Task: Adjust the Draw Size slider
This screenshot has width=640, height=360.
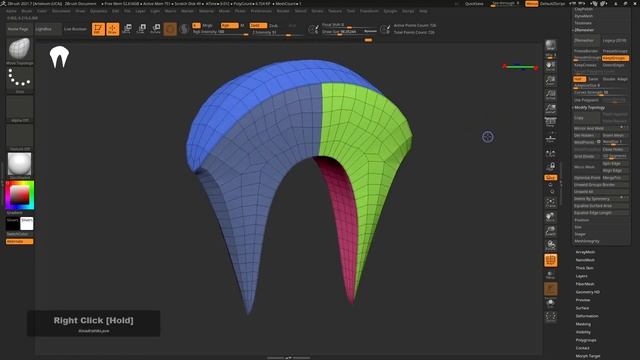Action: click(350, 32)
